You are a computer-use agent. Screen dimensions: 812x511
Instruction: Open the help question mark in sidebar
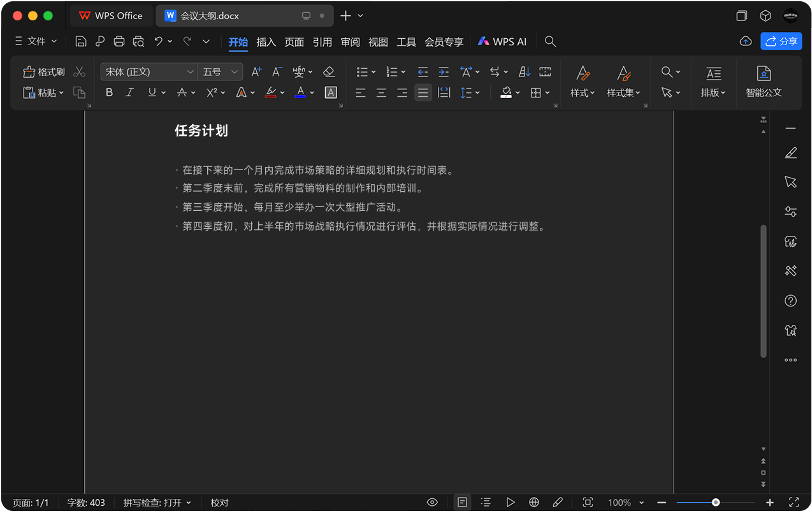click(790, 301)
